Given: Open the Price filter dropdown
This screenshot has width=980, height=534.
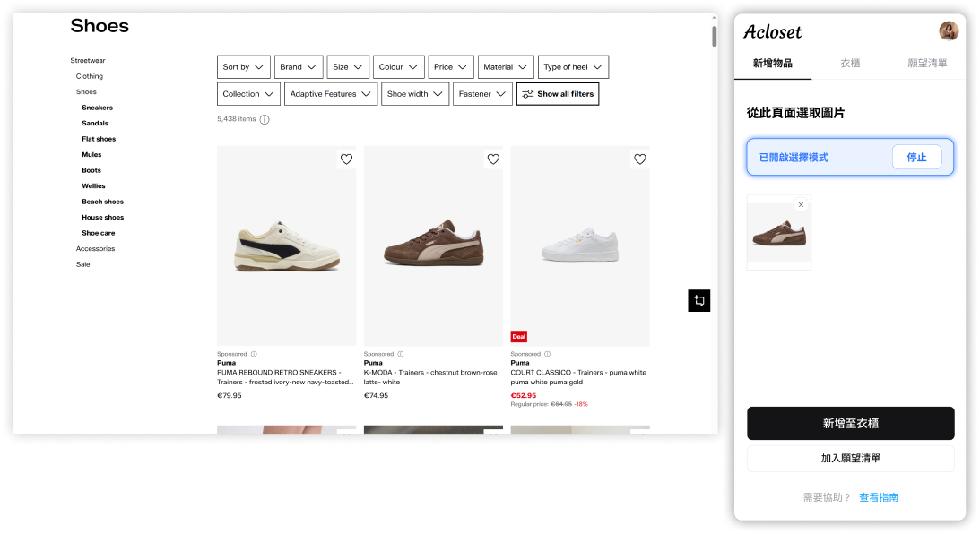Looking at the screenshot, I should [451, 67].
